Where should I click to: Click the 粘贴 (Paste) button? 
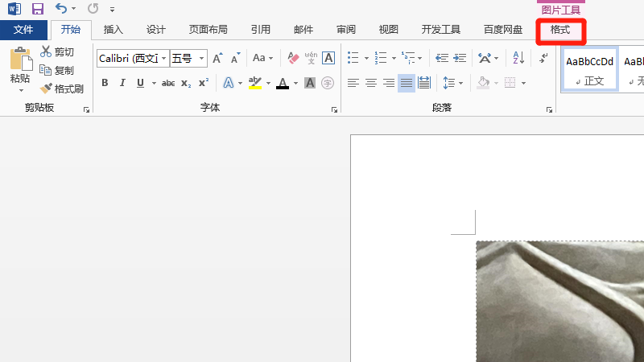[20, 68]
